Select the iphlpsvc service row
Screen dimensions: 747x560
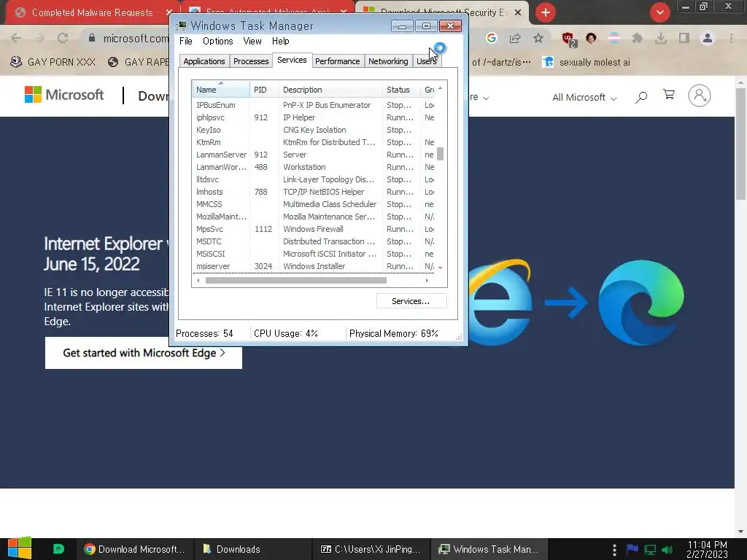[314, 117]
